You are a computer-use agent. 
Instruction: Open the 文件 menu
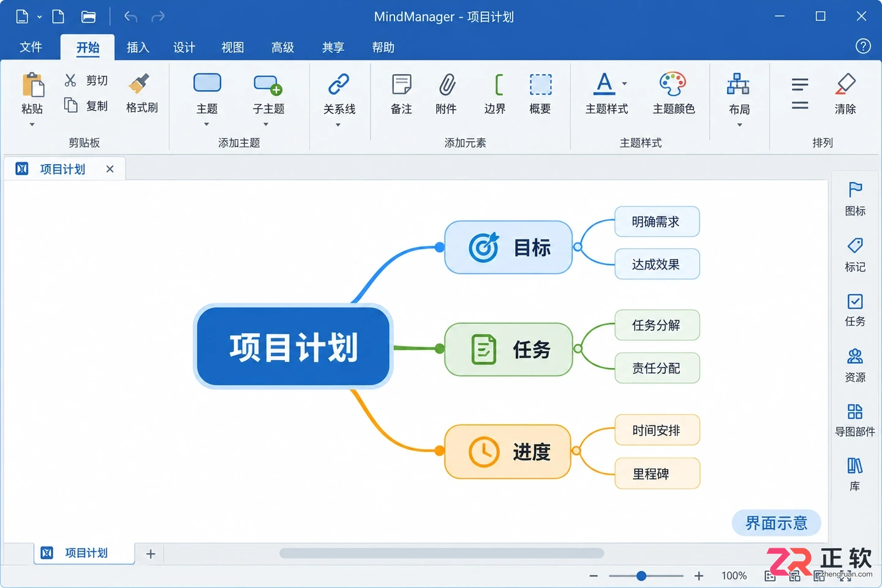[x=31, y=47]
